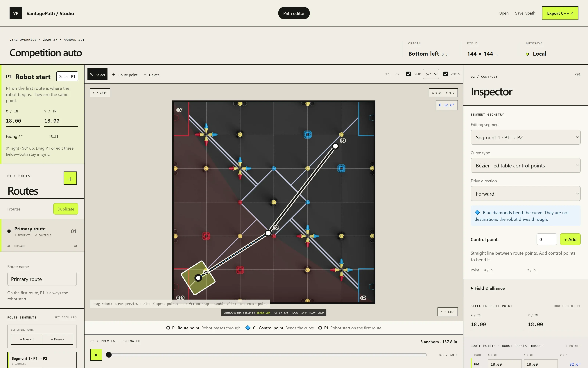
Task: Click the P1 Y / IN field
Action: click(61, 121)
